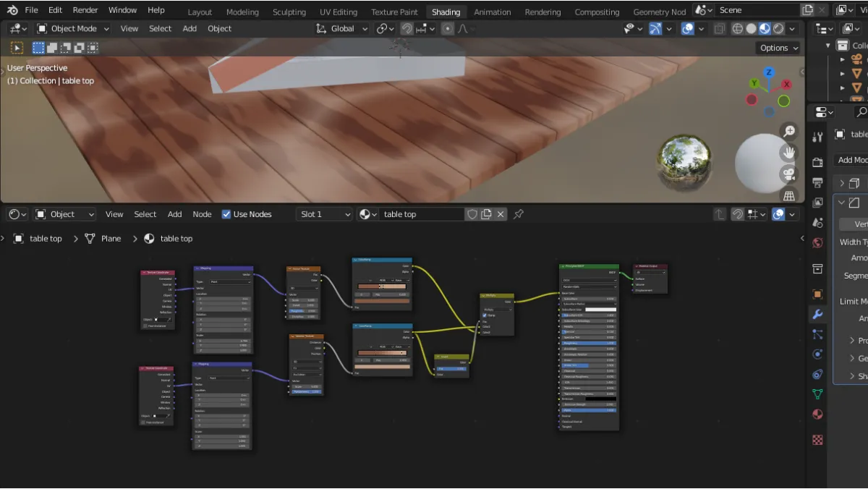The width and height of the screenshot is (868, 489).
Task: Toggle node editor snapping magnet
Action: coord(737,214)
